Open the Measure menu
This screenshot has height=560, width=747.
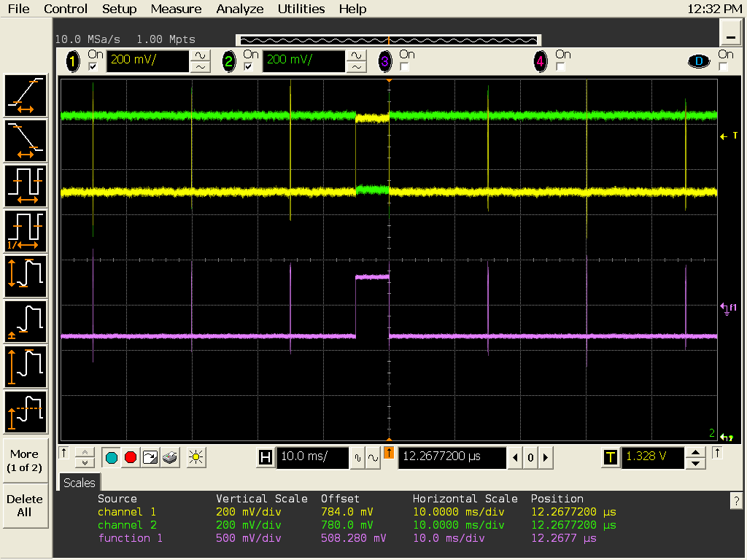176,9
